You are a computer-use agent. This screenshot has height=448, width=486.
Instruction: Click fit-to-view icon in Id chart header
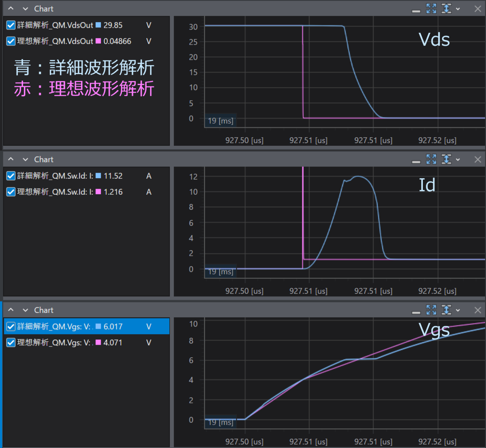point(431,159)
